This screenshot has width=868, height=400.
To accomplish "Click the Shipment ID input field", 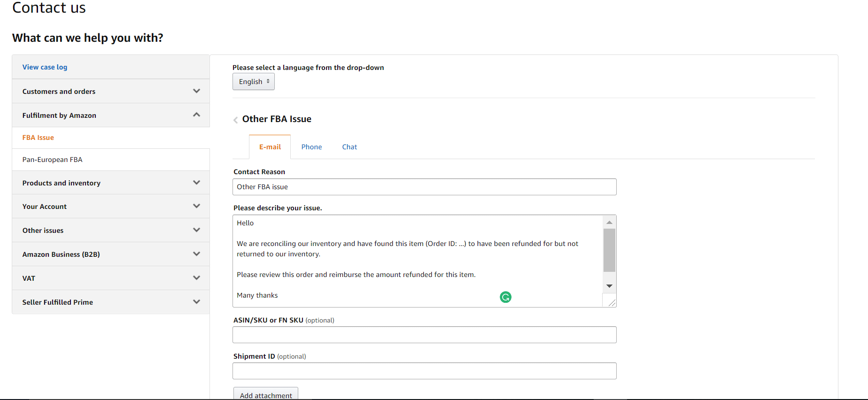I will tap(425, 371).
